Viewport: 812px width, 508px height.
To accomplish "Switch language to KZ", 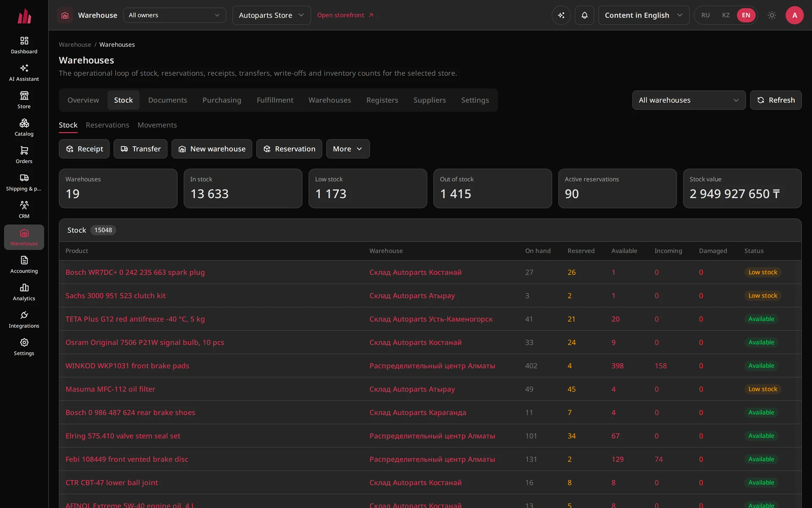I will point(726,15).
